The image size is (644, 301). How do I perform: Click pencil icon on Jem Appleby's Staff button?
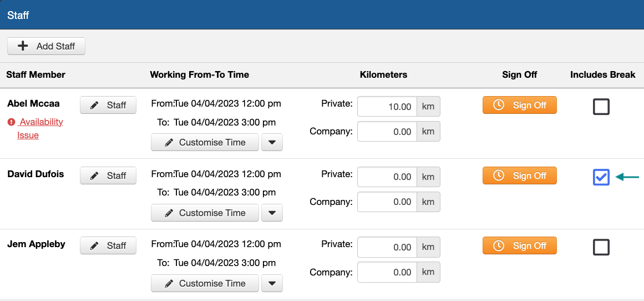click(94, 246)
